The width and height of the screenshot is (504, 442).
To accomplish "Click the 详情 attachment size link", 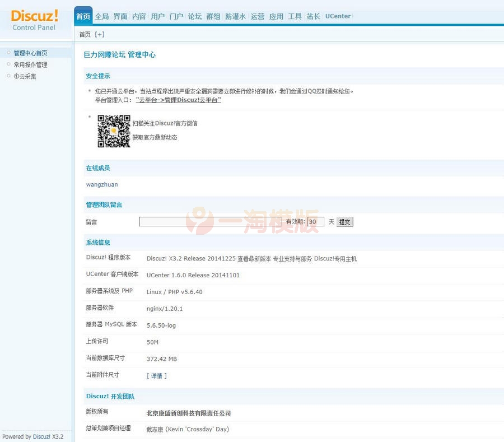I will pyautogui.click(x=157, y=375).
